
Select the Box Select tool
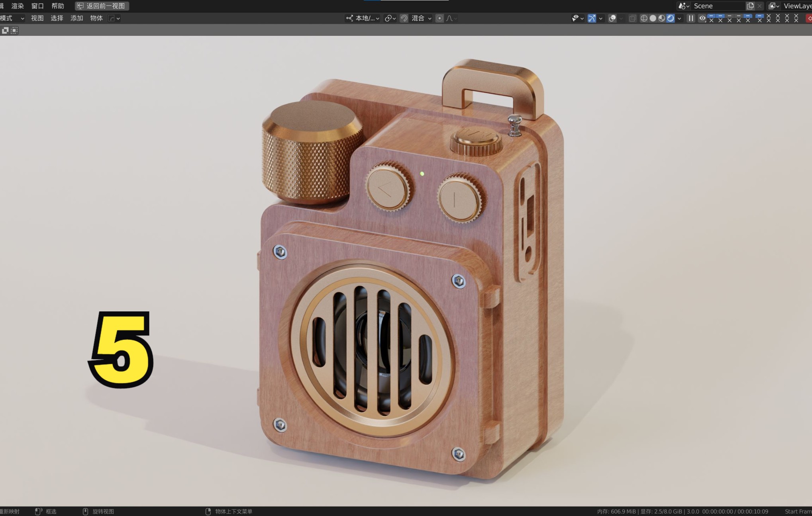pos(14,30)
